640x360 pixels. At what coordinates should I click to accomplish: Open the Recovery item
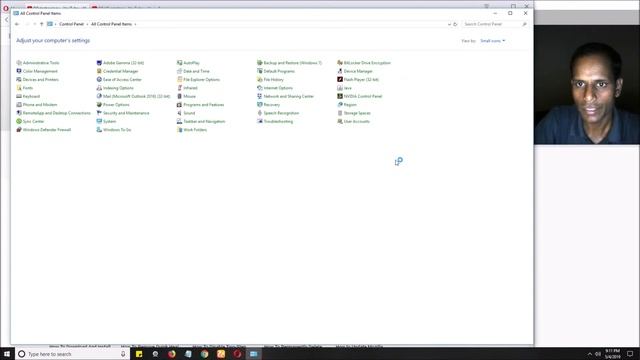pyautogui.click(x=269, y=104)
